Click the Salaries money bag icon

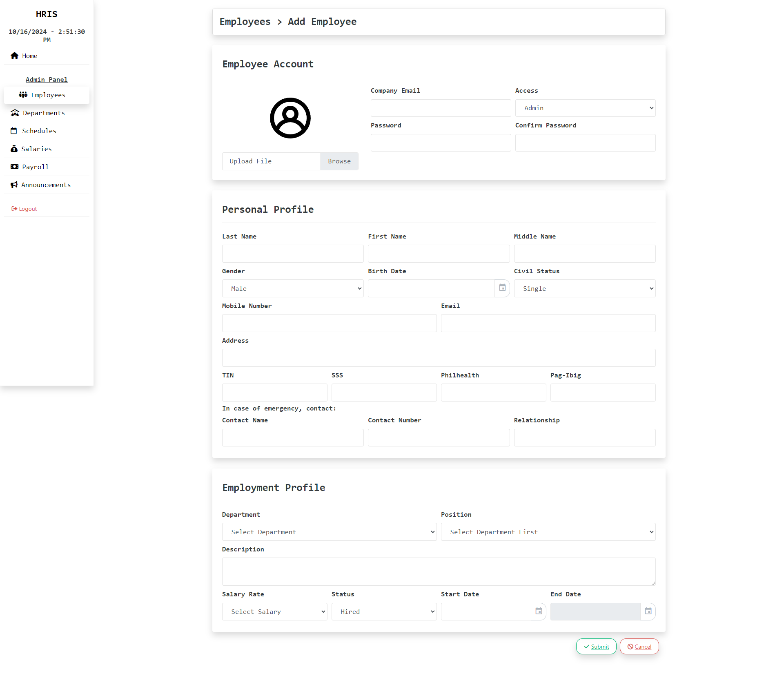point(14,149)
